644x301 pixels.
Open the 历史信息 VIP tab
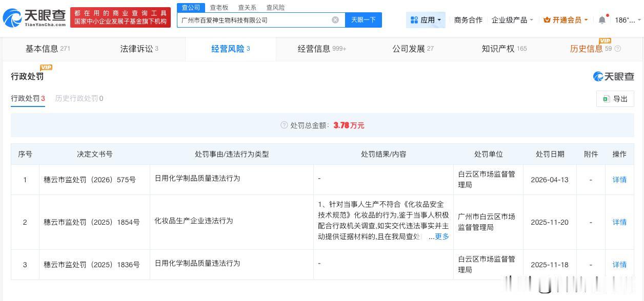pos(591,49)
